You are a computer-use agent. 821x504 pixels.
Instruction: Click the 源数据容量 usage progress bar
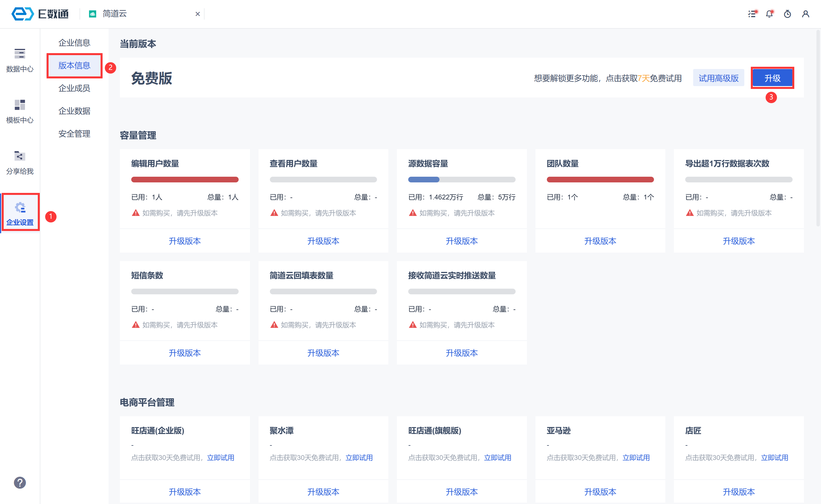pyautogui.click(x=461, y=180)
